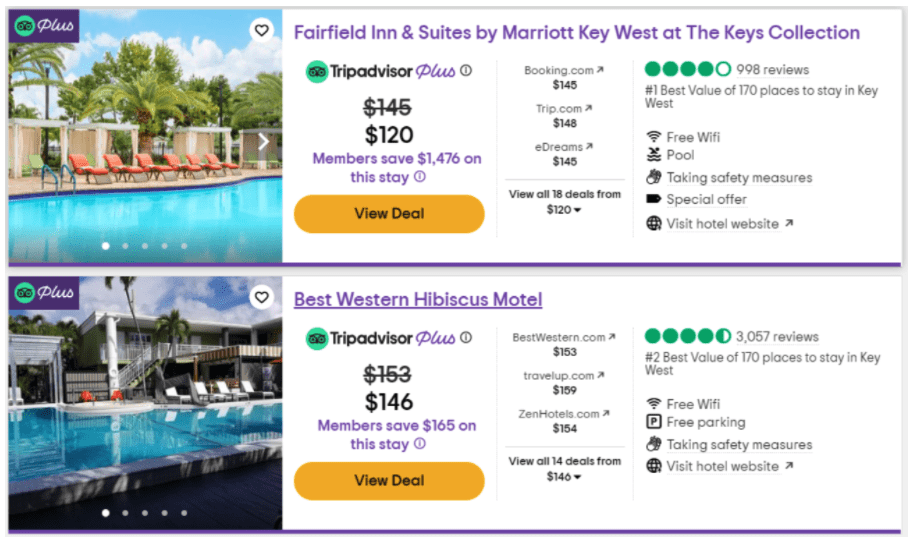The height and width of the screenshot is (538, 908).
Task: Favorite Best Western Hibiscus Motel heart
Action: click(x=262, y=297)
